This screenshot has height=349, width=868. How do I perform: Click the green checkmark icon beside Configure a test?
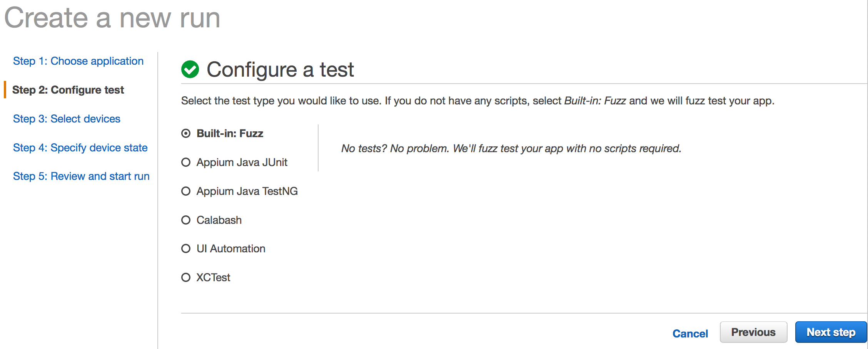(190, 69)
